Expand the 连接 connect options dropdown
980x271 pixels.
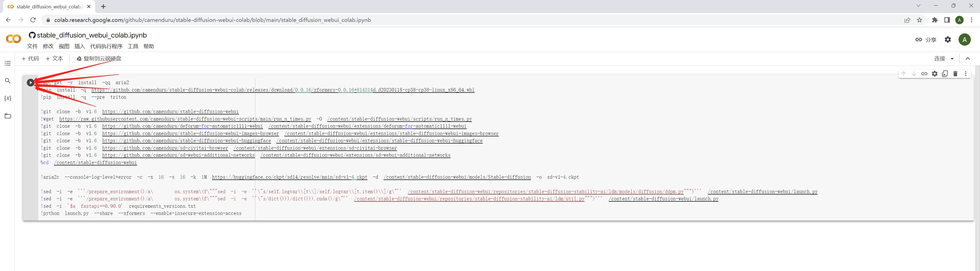(952, 59)
